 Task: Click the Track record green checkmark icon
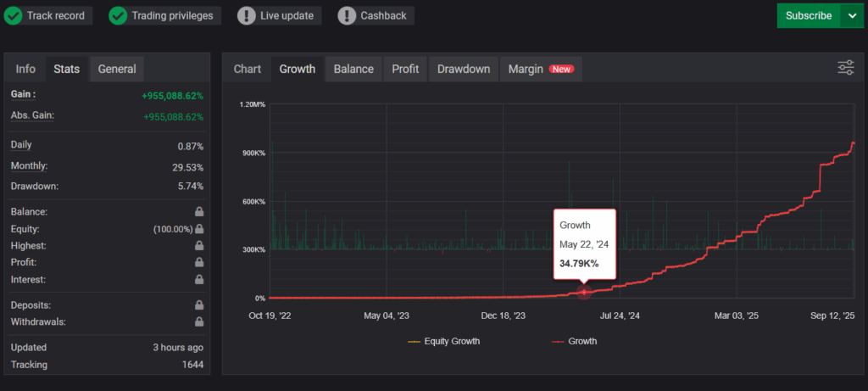click(14, 15)
